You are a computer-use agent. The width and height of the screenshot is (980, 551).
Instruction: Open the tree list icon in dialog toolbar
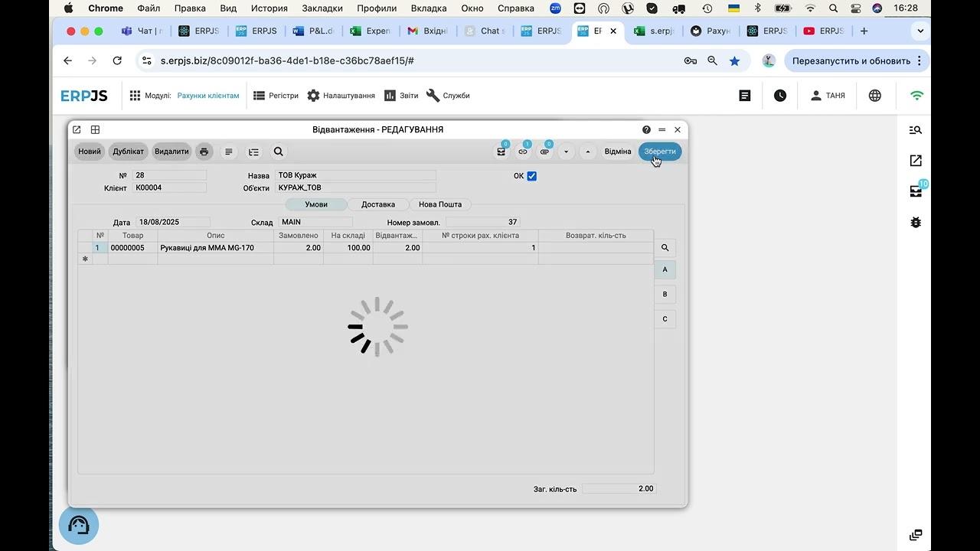tap(253, 152)
